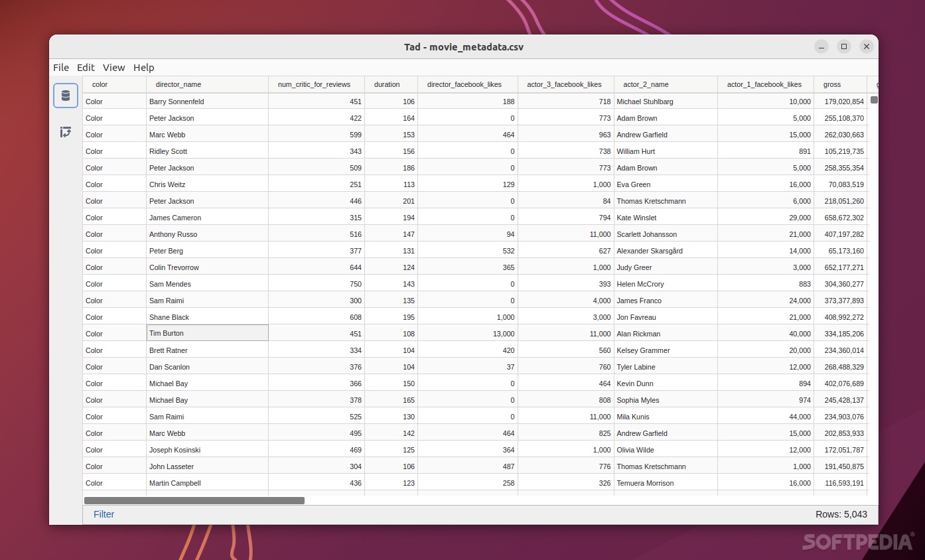
Task: Select the Tim Burton cell
Action: point(207,333)
